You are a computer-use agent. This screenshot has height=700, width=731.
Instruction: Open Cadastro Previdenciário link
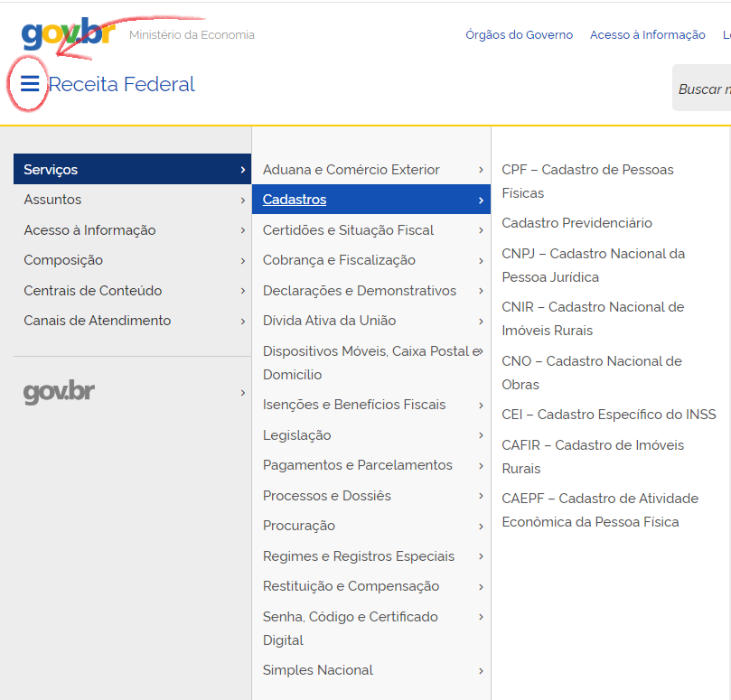[x=576, y=223]
